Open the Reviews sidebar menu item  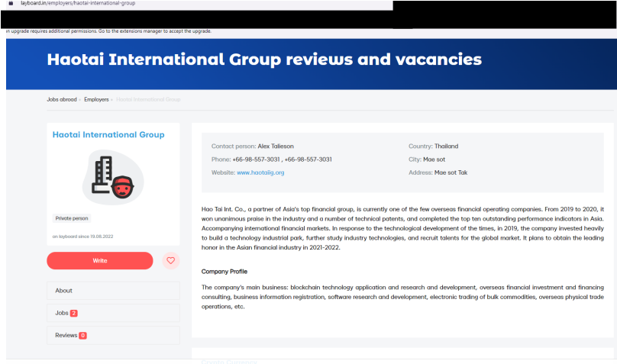click(x=113, y=336)
